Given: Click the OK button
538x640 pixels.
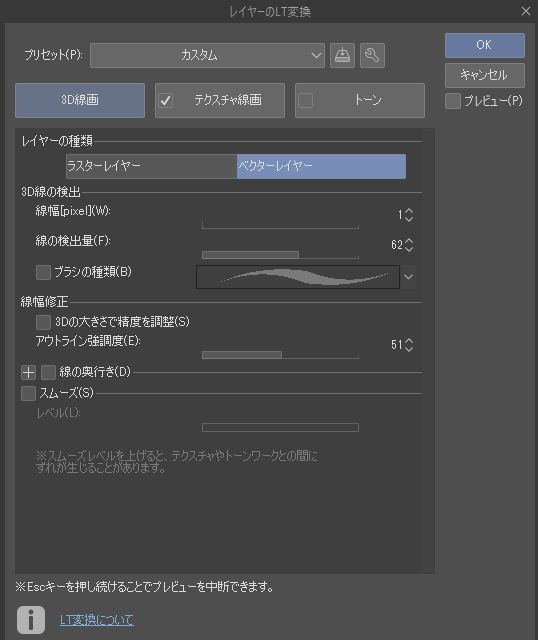Looking at the screenshot, I should click(x=485, y=45).
